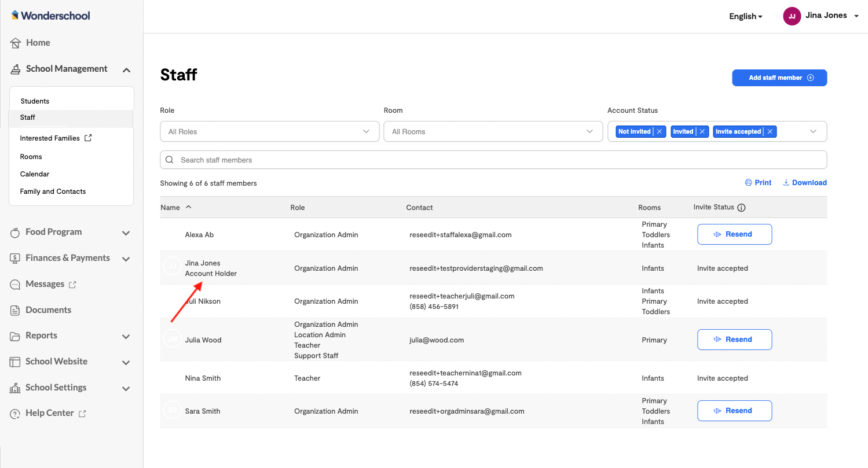This screenshot has height=468, width=868.
Task: Open Family and Contacts in the sidebar
Action: (53, 191)
